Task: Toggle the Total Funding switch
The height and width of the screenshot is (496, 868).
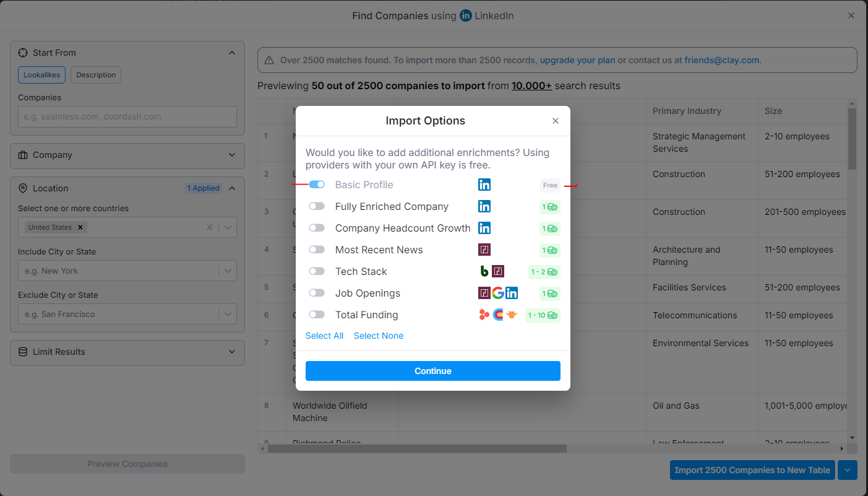Action: click(317, 315)
